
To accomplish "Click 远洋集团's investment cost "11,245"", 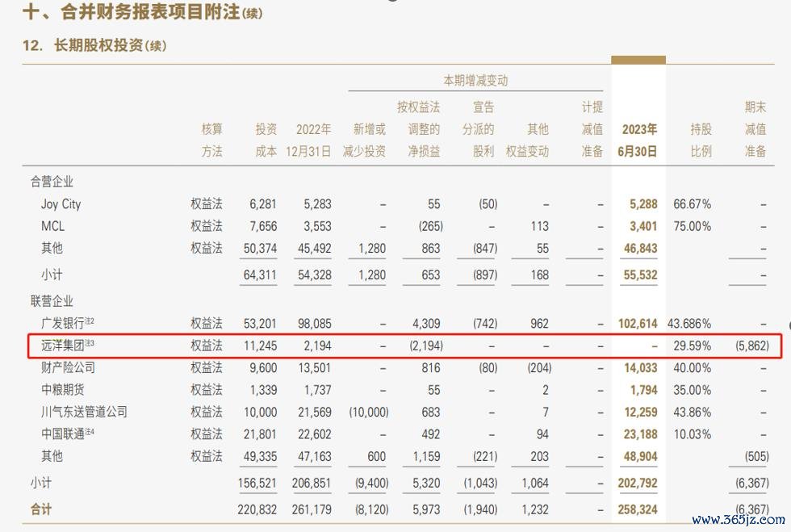I will [x=260, y=346].
